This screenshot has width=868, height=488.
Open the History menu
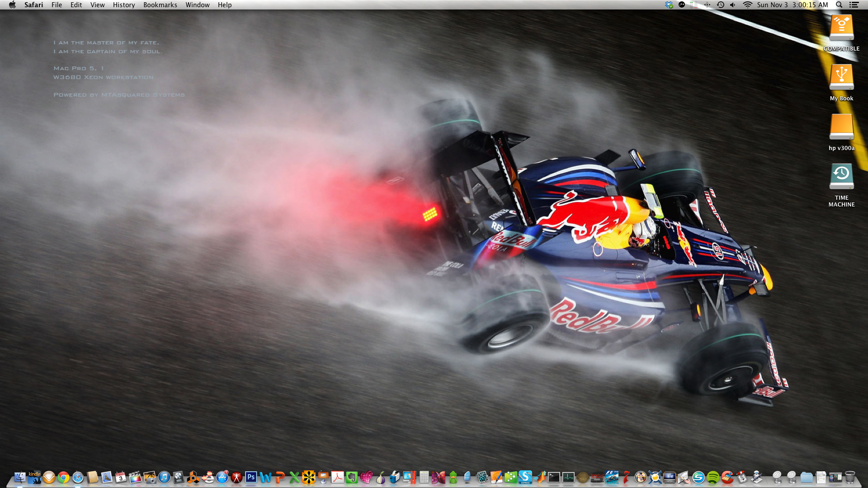124,5
